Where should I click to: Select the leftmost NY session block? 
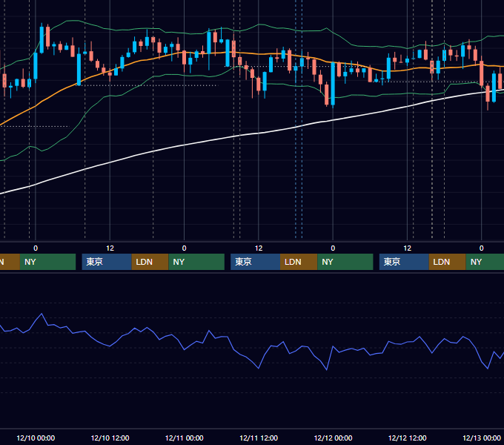point(47,262)
